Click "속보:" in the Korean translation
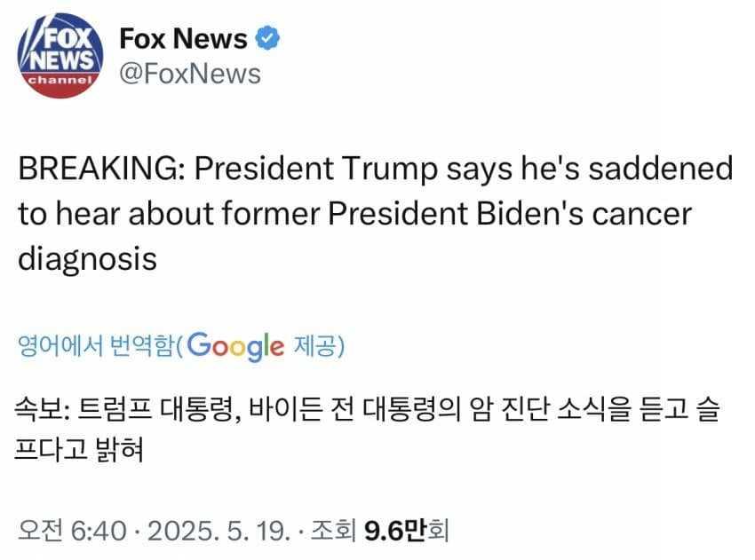755x560 pixels. point(44,412)
